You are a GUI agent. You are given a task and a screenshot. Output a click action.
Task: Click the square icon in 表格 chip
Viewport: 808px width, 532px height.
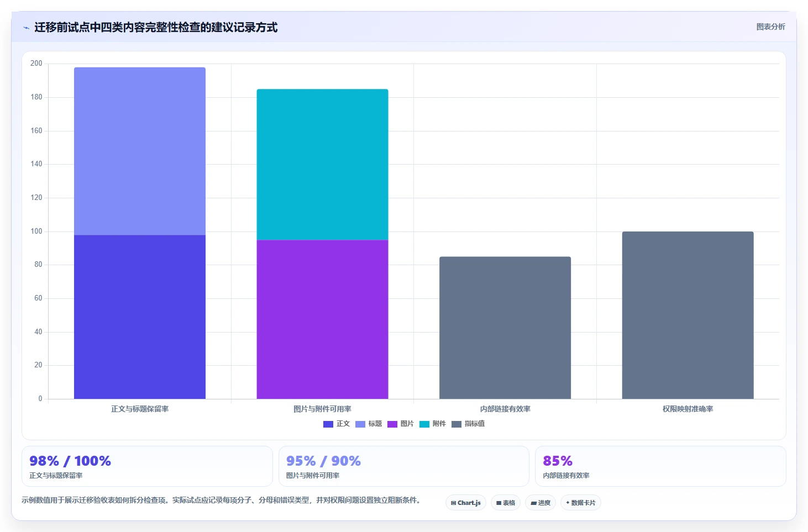pyautogui.click(x=499, y=503)
